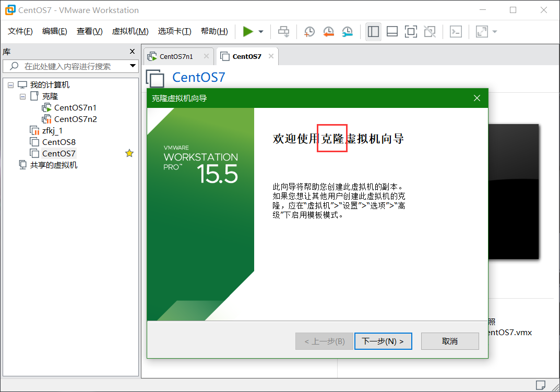Image resolution: width=560 pixels, height=392 pixels.
Task: Click the 我的计算机 computer icon
Action: [22, 85]
